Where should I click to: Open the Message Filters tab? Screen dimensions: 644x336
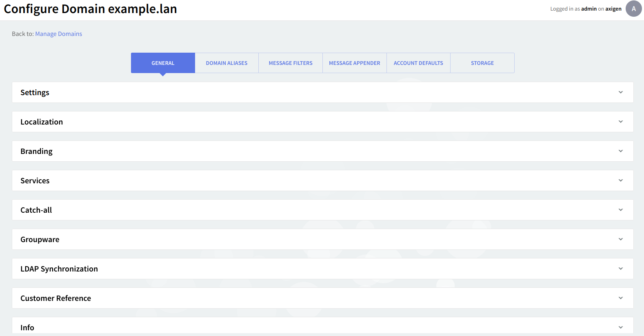click(x=291, y=63)
